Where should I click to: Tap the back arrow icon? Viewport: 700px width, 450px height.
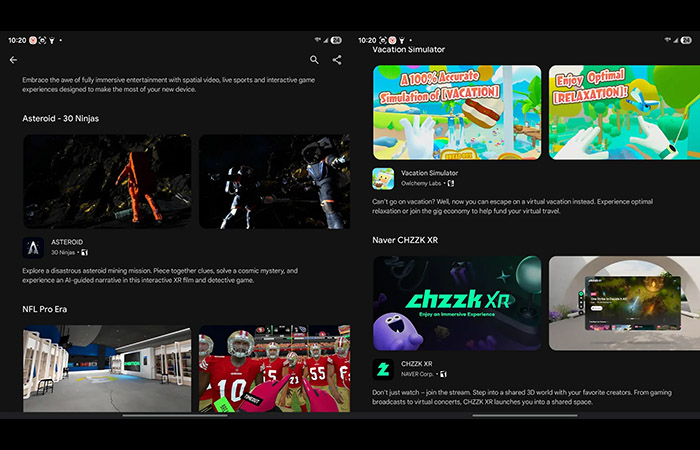(x=14, y=60)
